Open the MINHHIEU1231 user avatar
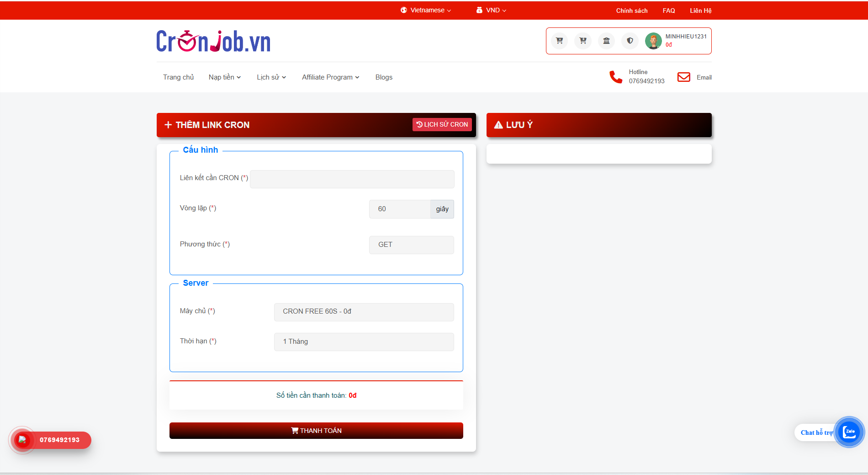Image resolution: width=868 pixels, height=475 pixels. (653, 41)
